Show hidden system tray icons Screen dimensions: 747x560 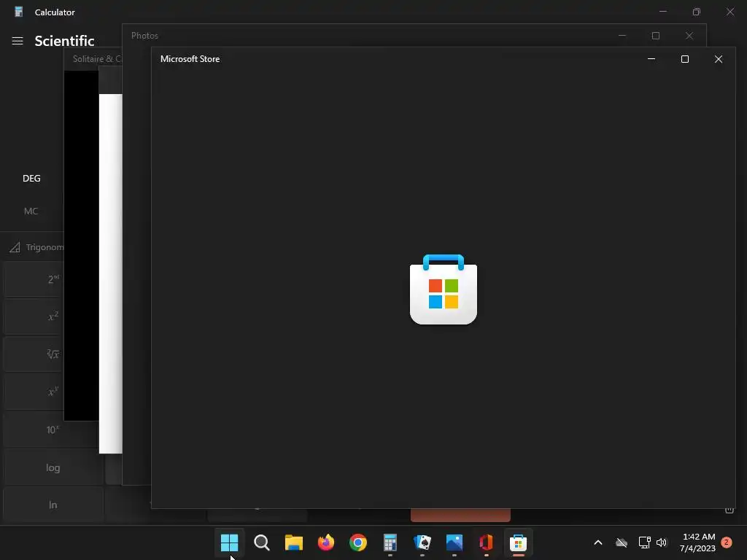tap(598, 542)
